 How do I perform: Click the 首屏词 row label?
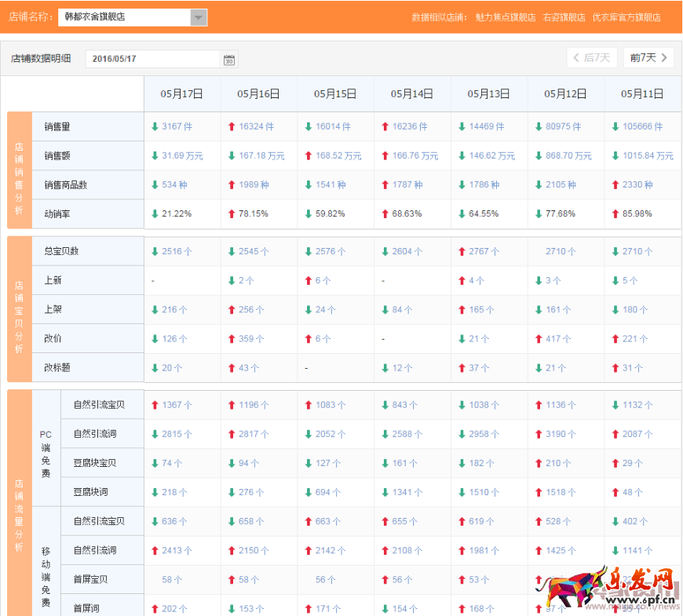(x=86, y=609)
